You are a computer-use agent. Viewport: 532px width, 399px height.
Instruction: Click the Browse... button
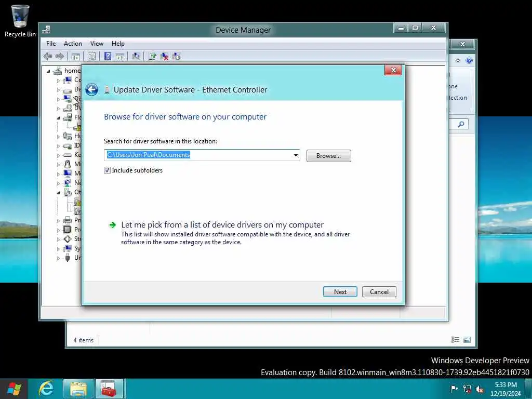point(328,156)
